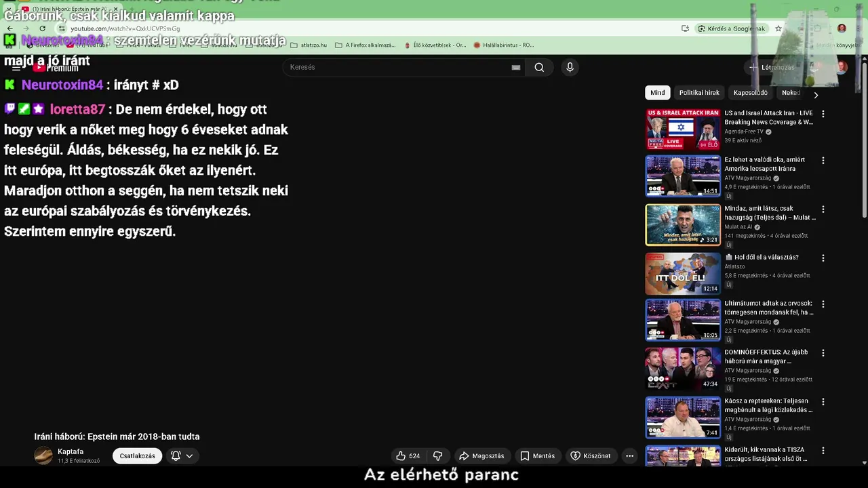Select the Politikai hírek filter chip
The width and height of the screenshot is (868, 488).
[699, 93]
